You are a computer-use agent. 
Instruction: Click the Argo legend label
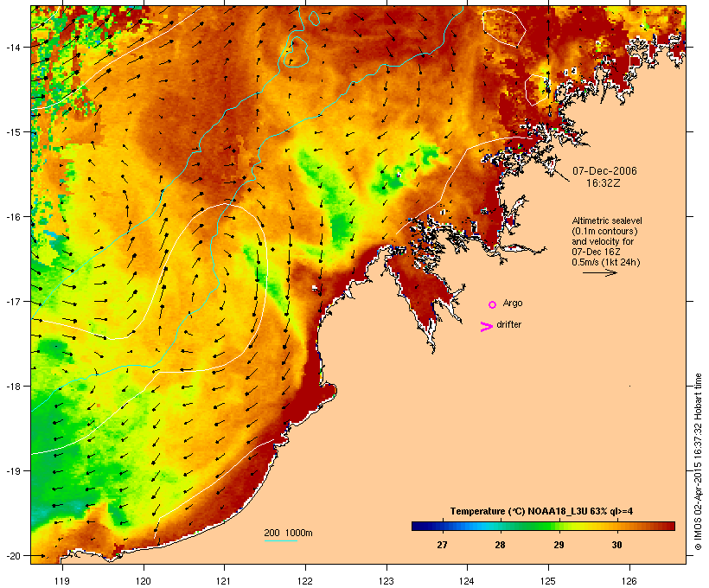click(513, 303)
